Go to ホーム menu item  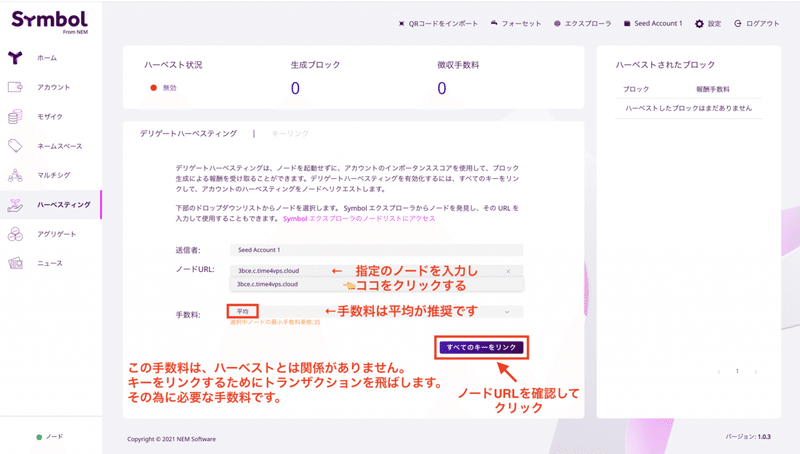[47, 58]
